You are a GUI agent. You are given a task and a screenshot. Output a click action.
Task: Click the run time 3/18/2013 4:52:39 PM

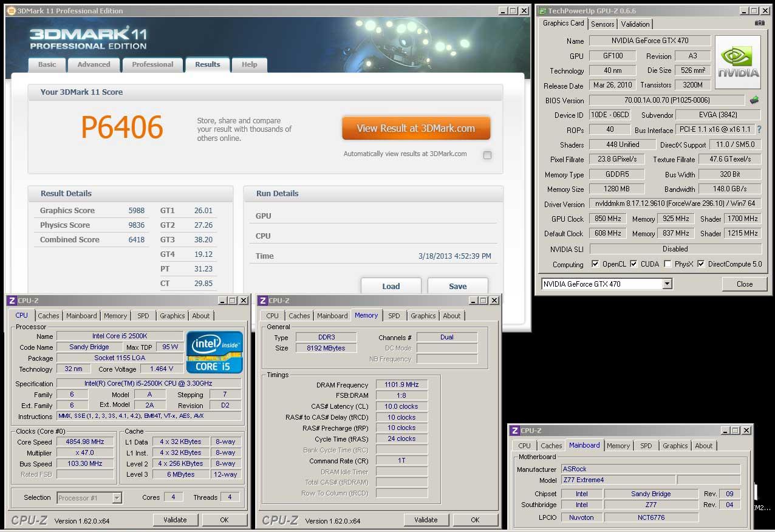pyautogui.click(x=455, y=256)
